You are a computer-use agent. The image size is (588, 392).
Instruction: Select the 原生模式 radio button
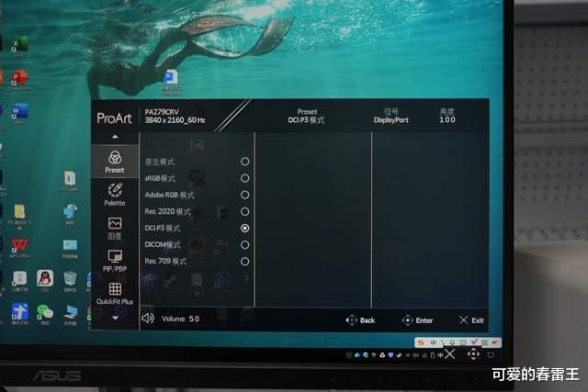point(245,162)
